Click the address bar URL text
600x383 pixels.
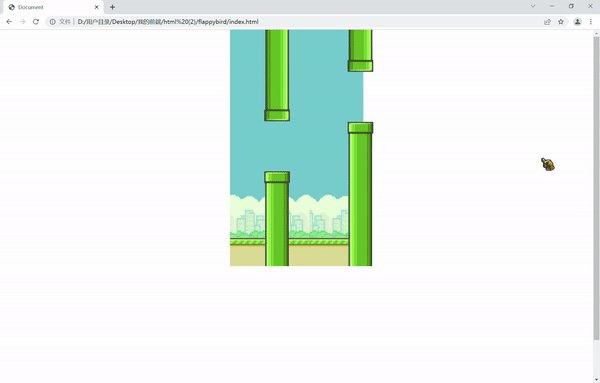click(x=168, y=22)
